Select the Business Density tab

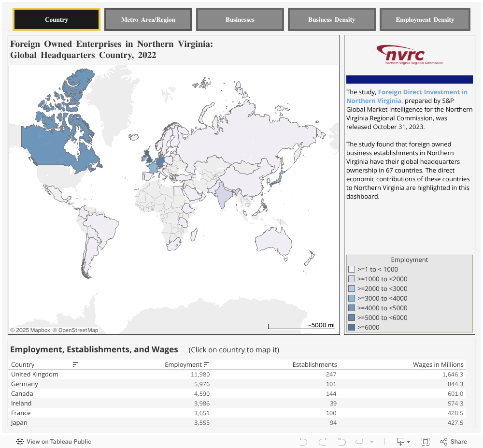point(331,19)
